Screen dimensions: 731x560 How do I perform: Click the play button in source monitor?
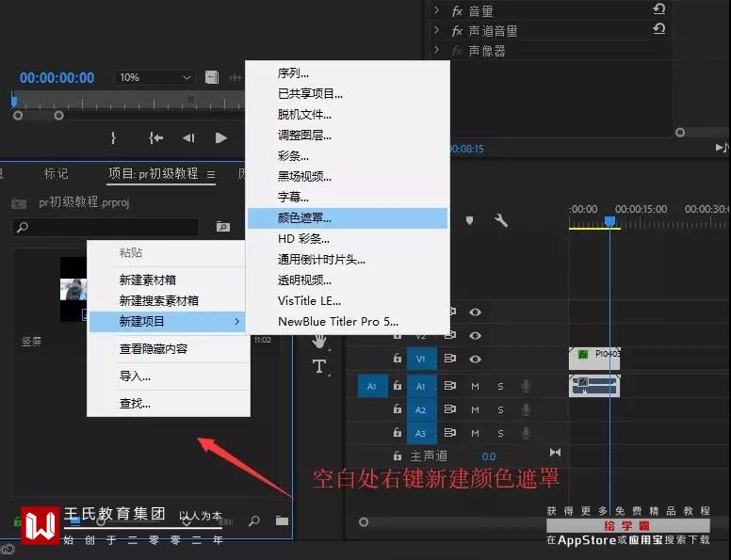[x=221, y=138]
